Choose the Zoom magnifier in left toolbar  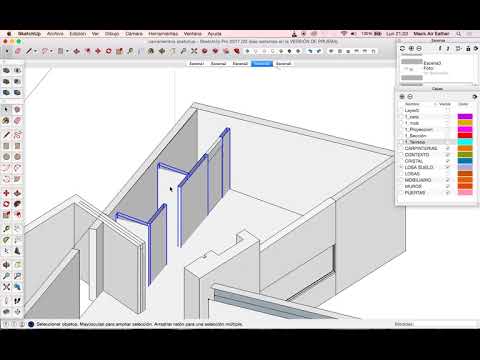click(6, 276)
